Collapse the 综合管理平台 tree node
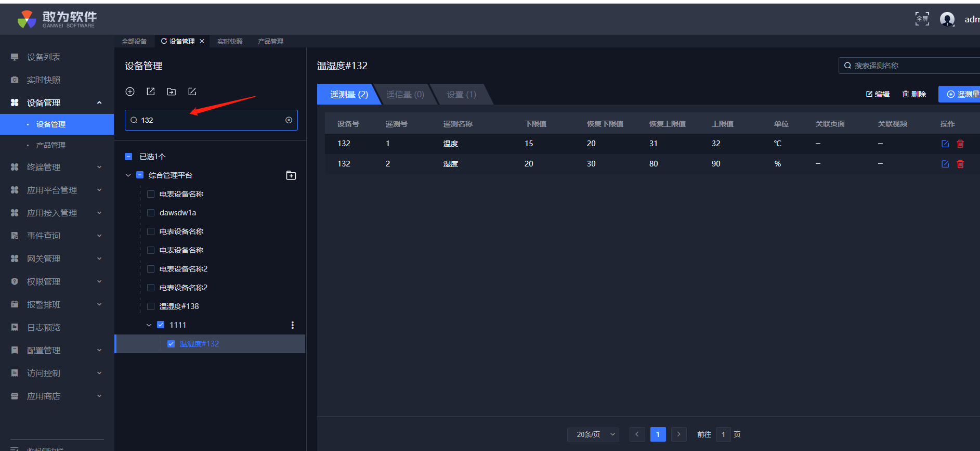 click(x=128, y=176)
